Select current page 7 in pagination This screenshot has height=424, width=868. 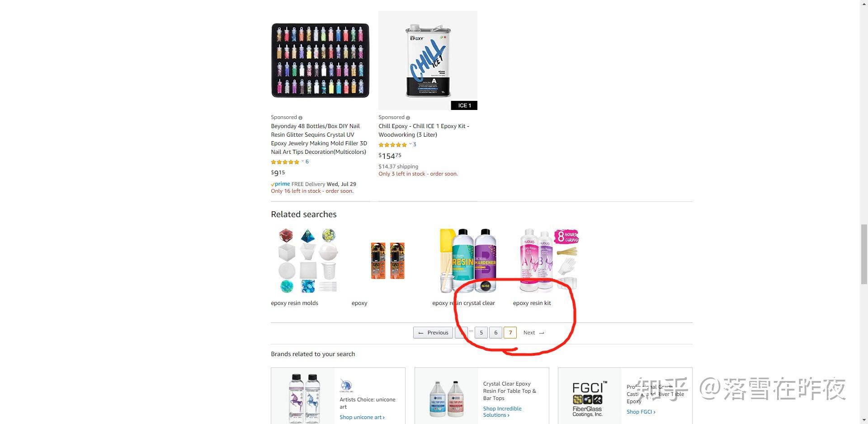pyautogui.click(x=510, y=333)
